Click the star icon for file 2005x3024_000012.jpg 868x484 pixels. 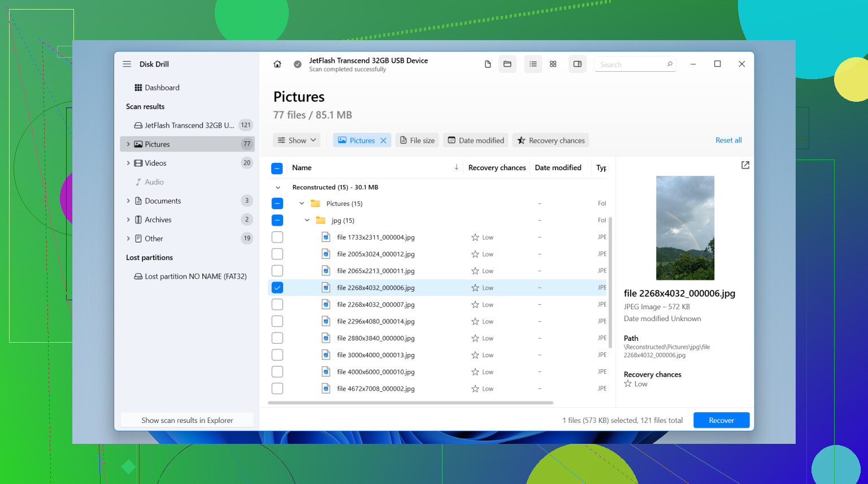475,254
